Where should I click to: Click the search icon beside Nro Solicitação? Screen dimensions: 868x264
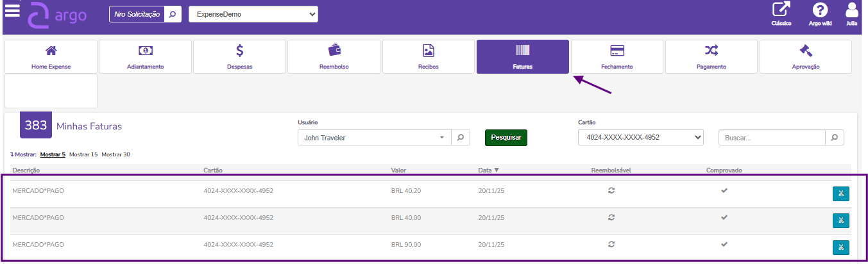click(172, 14)
